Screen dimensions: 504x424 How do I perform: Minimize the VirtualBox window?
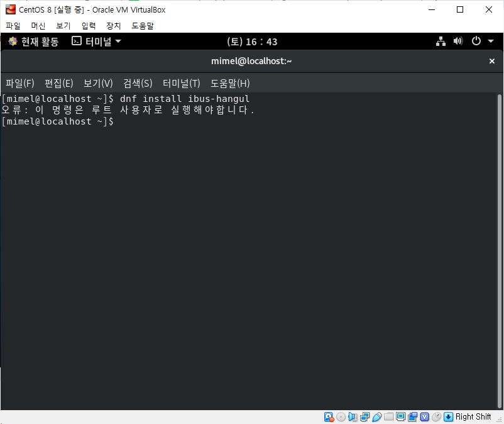tap(432, 9)
